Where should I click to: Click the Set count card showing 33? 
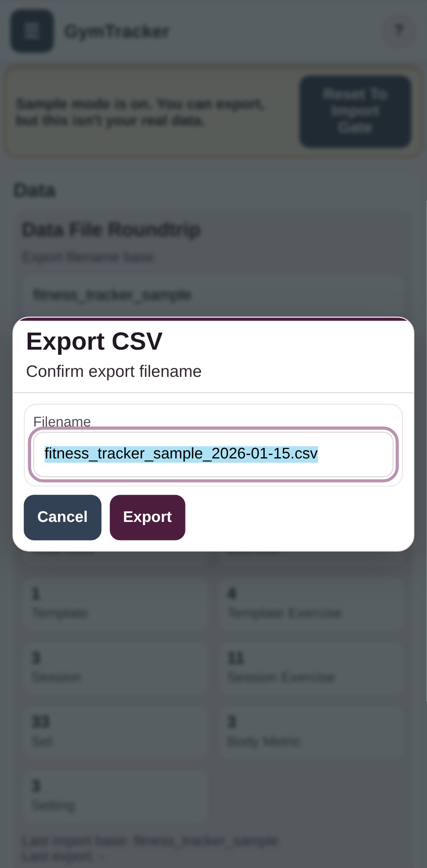click(x=116, y=732)
